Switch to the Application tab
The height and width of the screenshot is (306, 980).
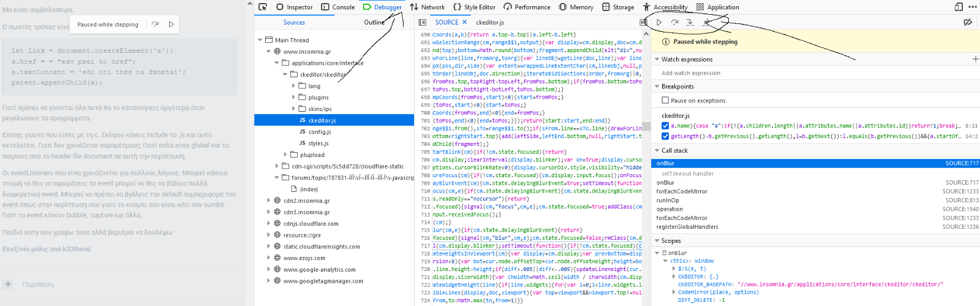tap(717, 7)
